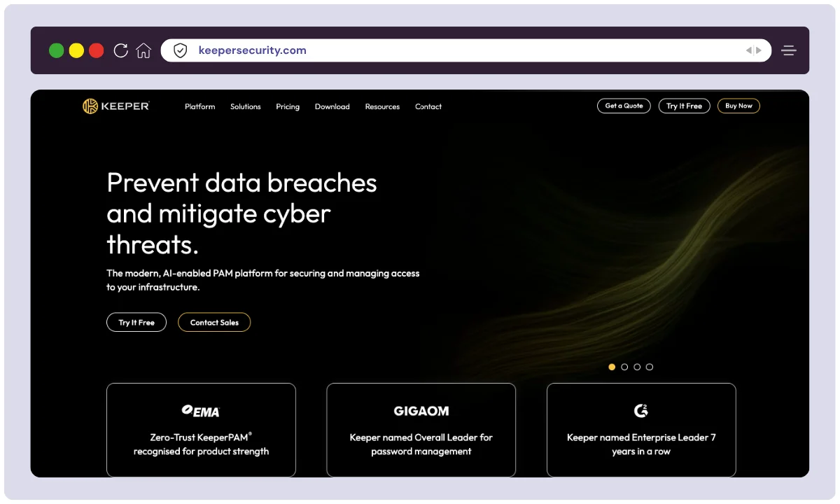Open the browser hamburger menu icon

click(789, 50)
